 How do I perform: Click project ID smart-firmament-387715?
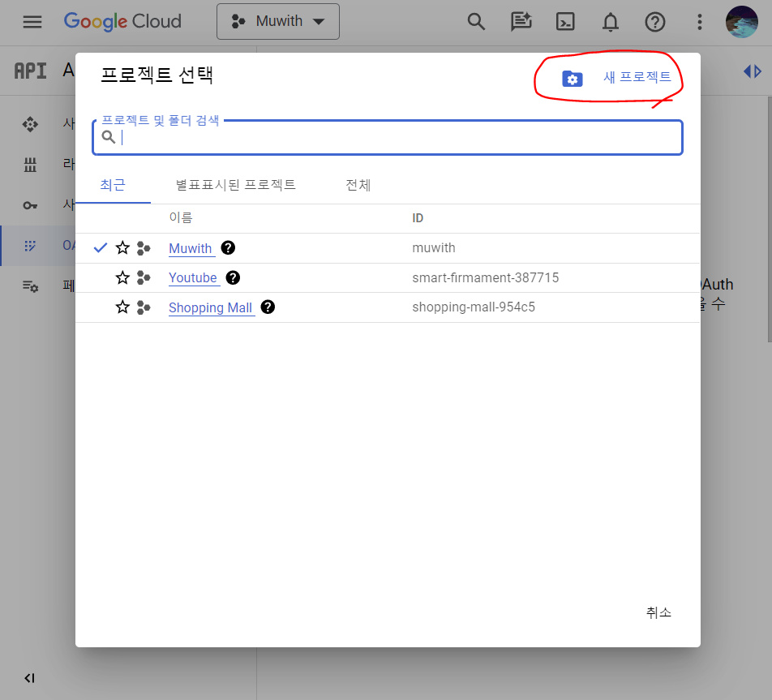pos(486,278)
